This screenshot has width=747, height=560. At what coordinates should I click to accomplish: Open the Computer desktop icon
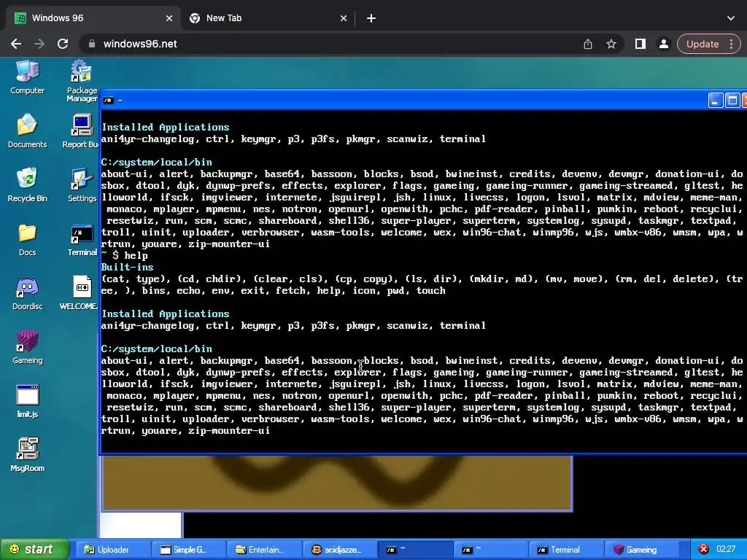[27, 77]
